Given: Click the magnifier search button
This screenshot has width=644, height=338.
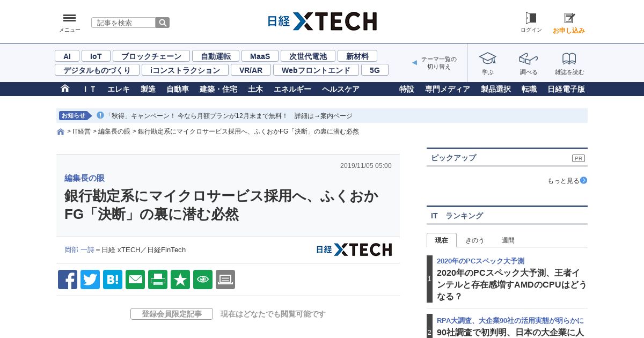Looking at the screenshot, I should coord(163,23).
